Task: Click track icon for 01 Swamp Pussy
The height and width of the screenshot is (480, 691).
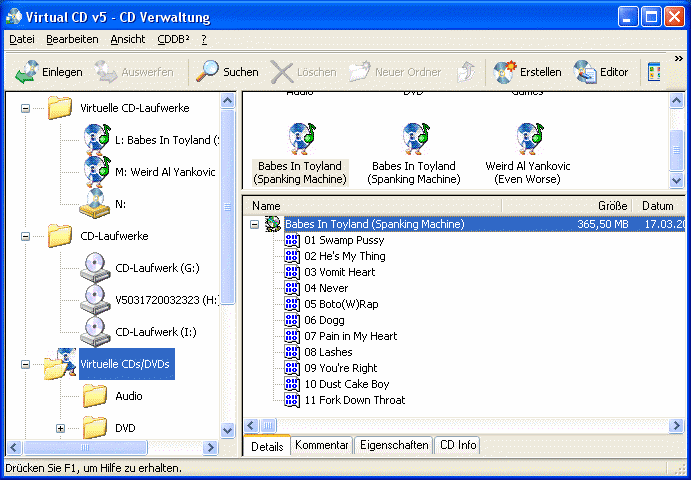Action: coord(292,240)
